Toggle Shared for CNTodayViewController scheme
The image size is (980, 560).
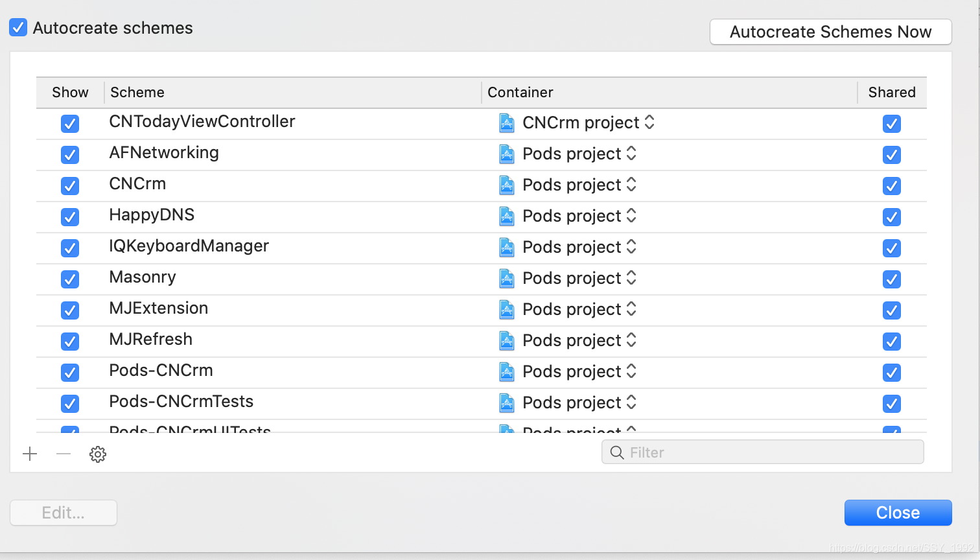(892, 124)
